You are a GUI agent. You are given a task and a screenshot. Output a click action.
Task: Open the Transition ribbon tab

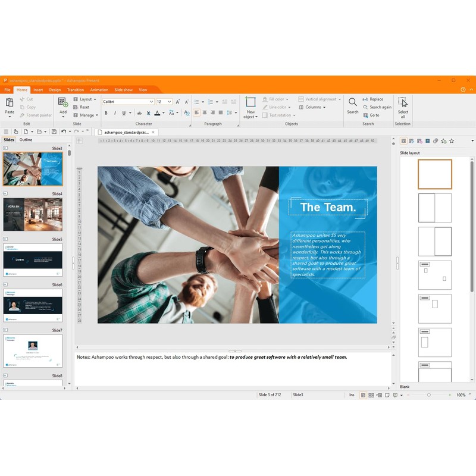coord(76,90)
